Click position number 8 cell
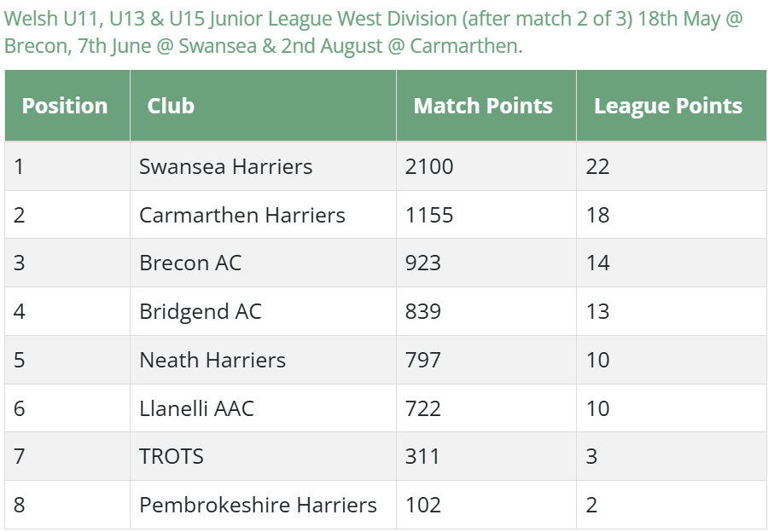This screenshot has width=768, height=532. (67, 505)
